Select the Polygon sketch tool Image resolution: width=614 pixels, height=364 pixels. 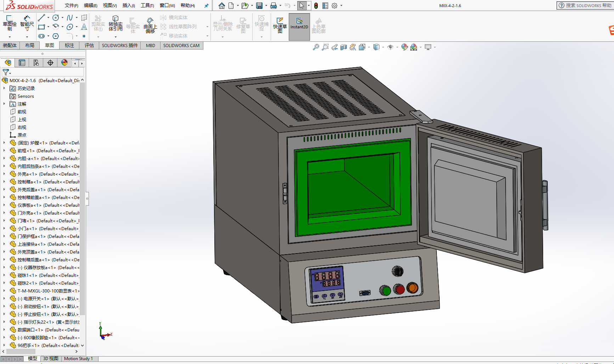point(56,36)
